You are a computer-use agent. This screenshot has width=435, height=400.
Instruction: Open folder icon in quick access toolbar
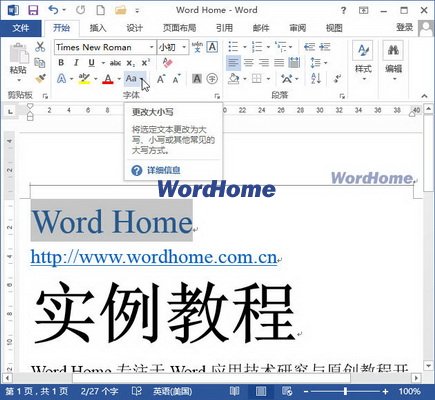[x=120, y=10]
